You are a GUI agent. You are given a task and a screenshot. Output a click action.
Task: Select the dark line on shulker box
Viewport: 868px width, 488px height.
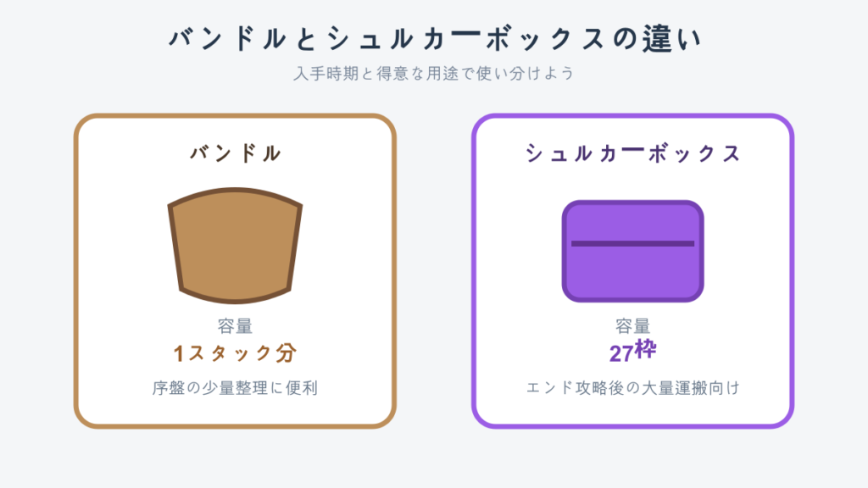coord(632,243)
